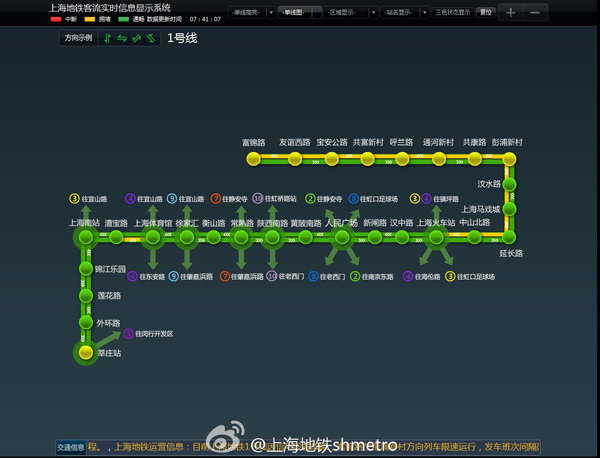This screenshot has height=458, width=600.
Task: Click the 往莘庄开发区 diagonal arrow near 莘庄站
Action: 108,339
